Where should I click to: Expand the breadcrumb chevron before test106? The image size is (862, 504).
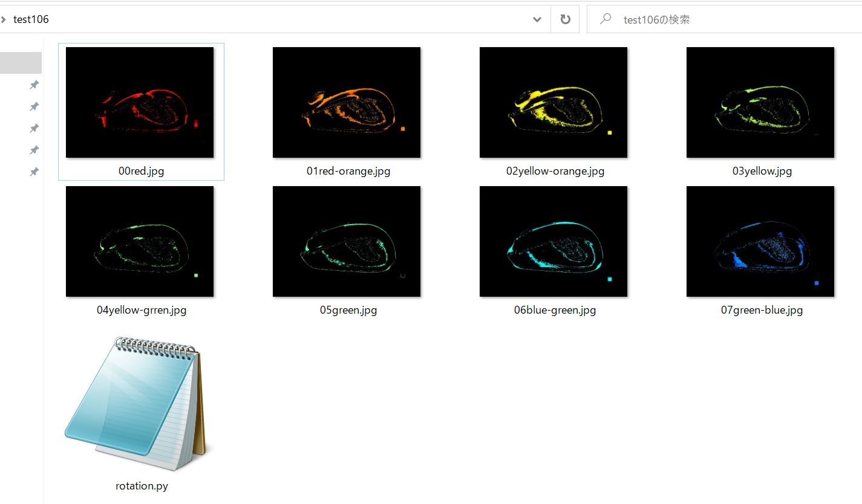click(4, 19)
